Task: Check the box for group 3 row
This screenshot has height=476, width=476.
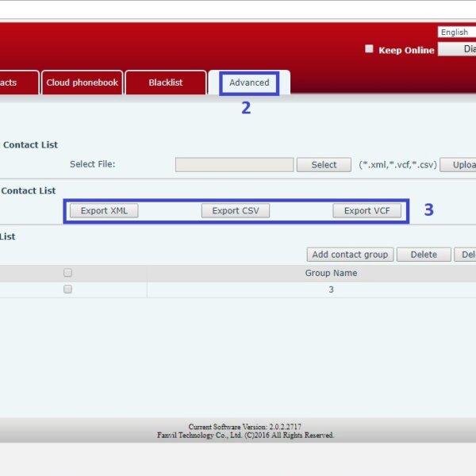Action: pyautogui.click(x=67, y=290)
